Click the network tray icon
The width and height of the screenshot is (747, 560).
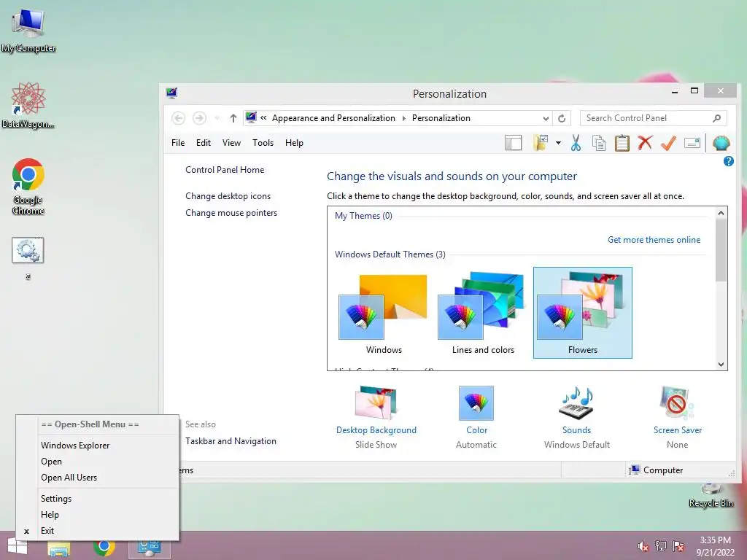click(661, 546)
